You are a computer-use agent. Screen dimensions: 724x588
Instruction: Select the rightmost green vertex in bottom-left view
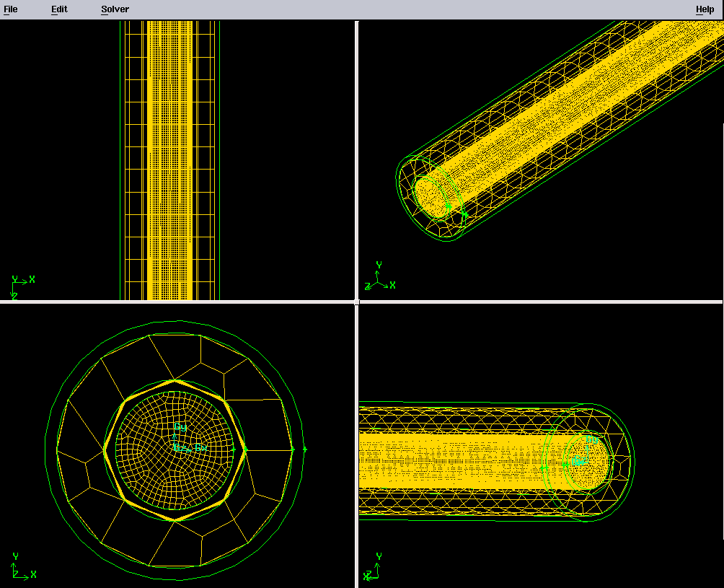pyautogui.click(x=304, y=449)
